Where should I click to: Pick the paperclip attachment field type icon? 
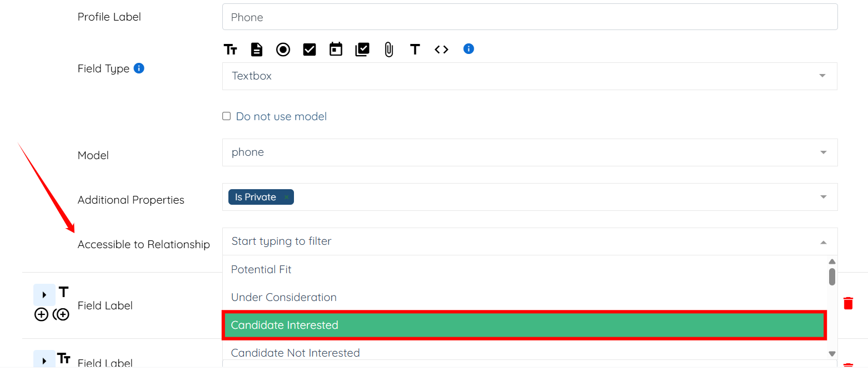coord(388,50)
